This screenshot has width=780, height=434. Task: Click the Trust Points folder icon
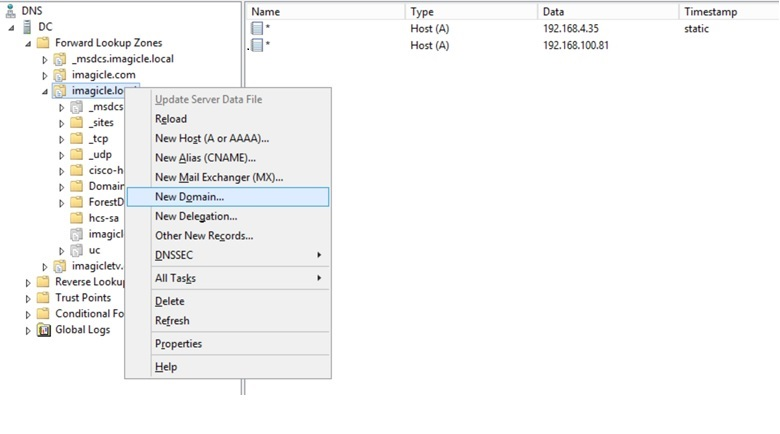pyautogui.click(x=43, y=298)
